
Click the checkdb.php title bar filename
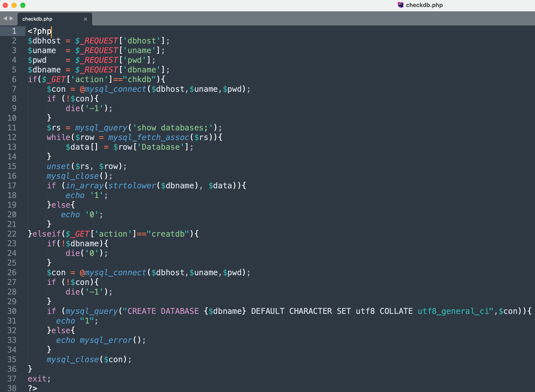424,5
